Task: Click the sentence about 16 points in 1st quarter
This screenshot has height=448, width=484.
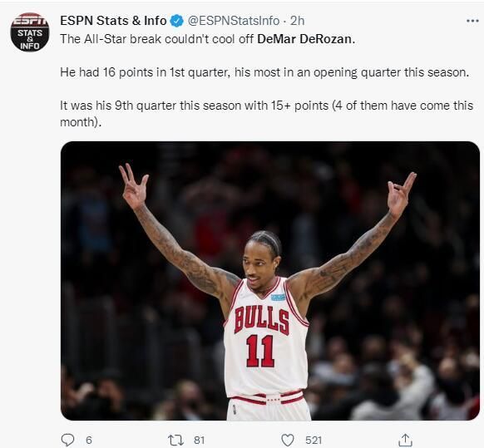Action: (x=264, y=72)
